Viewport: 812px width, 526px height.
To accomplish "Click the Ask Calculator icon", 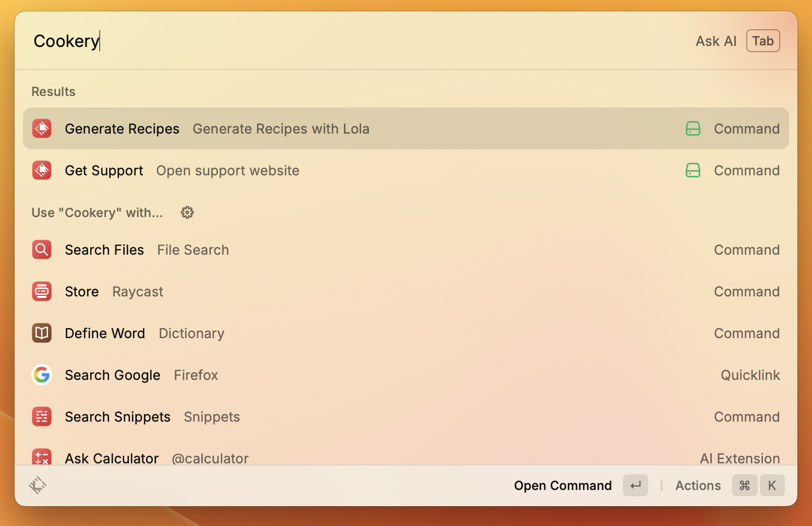I will tap(42, 457).
